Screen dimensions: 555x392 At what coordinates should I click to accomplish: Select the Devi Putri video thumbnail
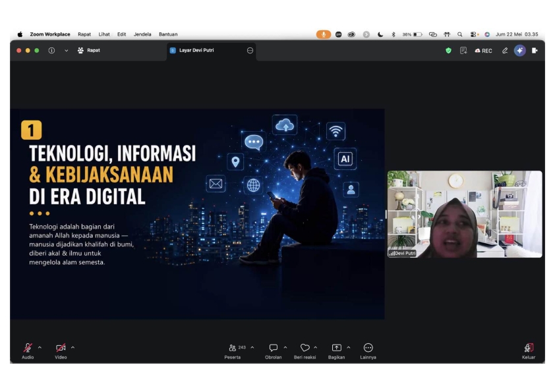pos(465,214)
